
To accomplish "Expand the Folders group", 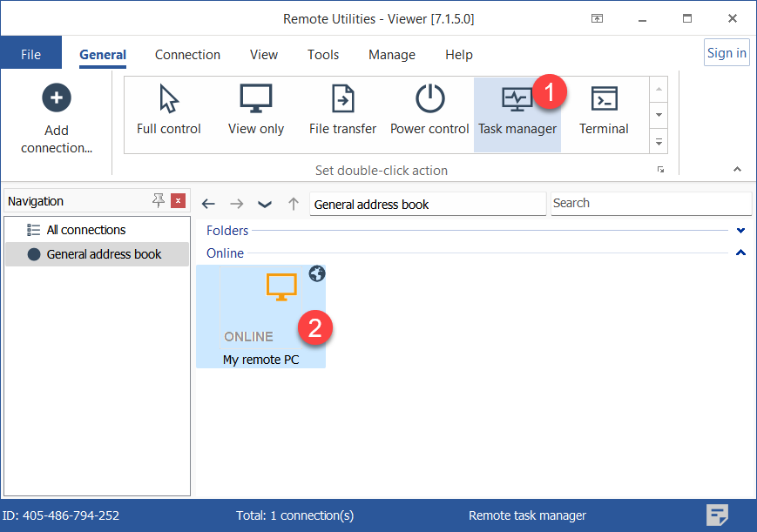I will [740, 231].
